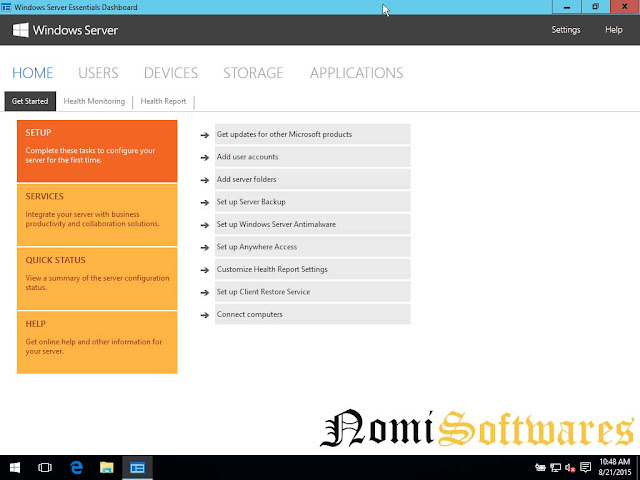Select the Get Started tab
Image resolution: width=640 pixels, height=480 pixels.
(30, 101)
